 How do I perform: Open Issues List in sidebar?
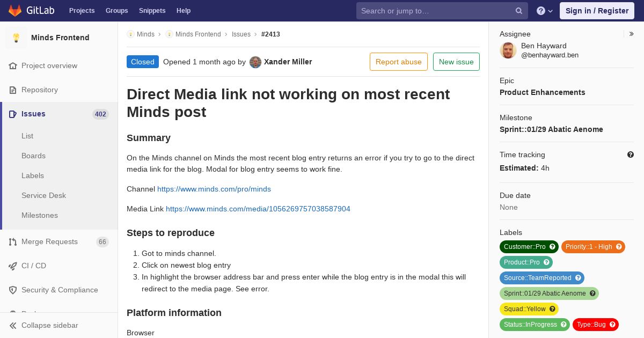(27, 136)
